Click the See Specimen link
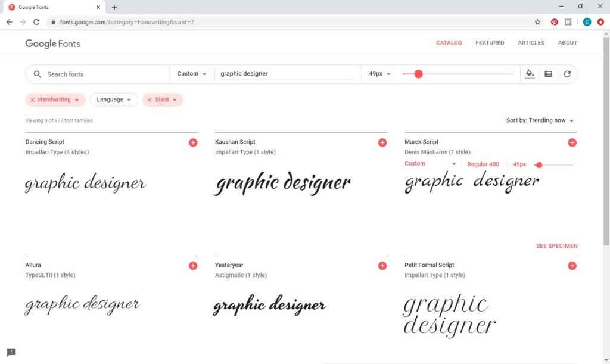 (556, 246)
